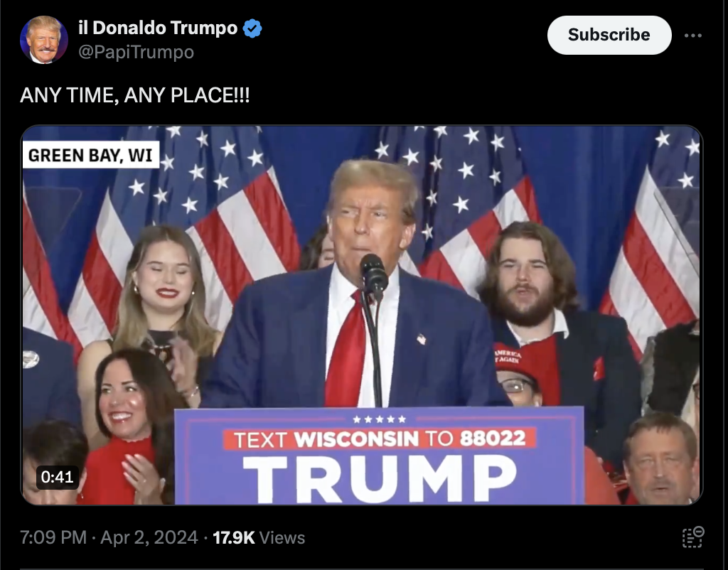The width and height of the screenshot is (728, 570).
Task: View the 17.9K views count
Action: coord(233,537)
